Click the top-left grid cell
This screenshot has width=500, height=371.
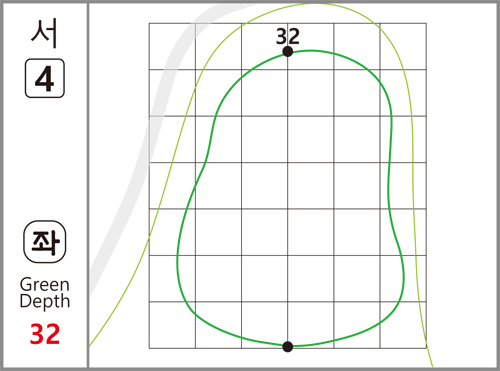[172, 46]
